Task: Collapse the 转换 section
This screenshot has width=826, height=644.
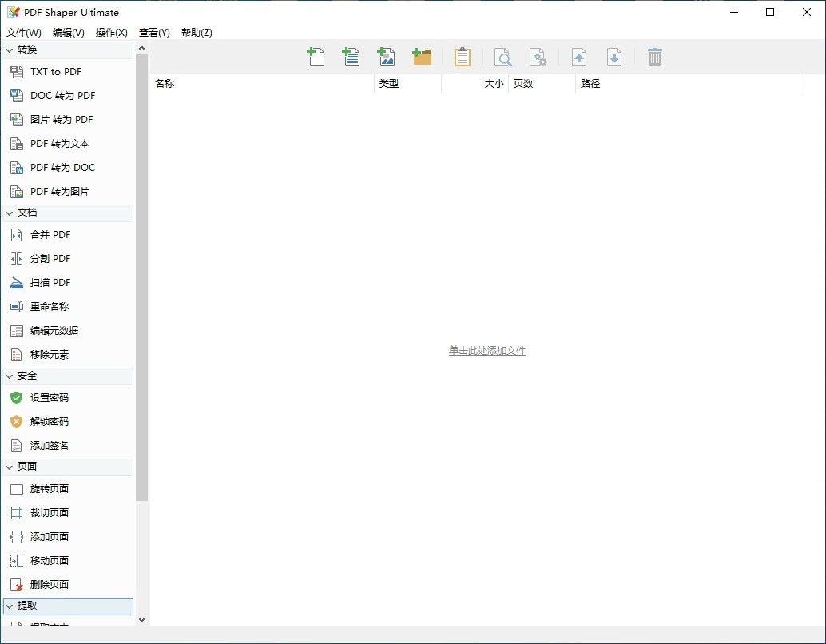Action: pyautogui.click(x=10, y=50)
